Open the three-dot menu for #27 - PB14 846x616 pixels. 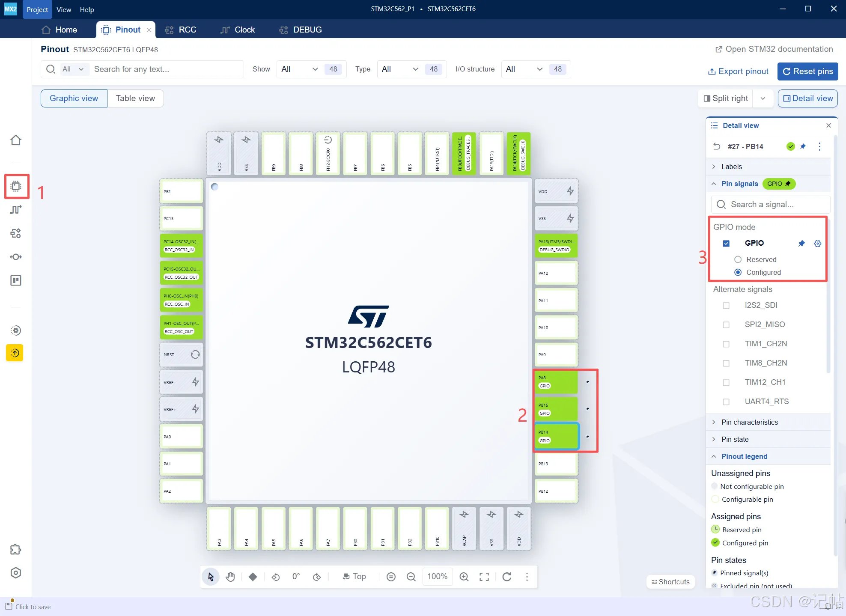pos(819,146)
